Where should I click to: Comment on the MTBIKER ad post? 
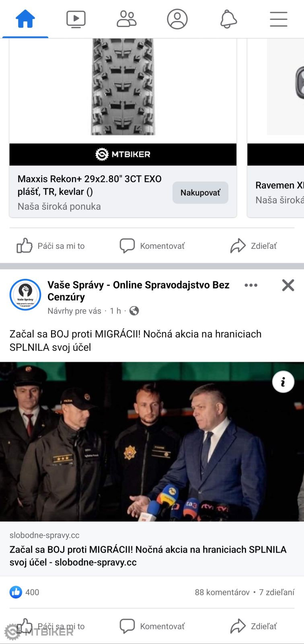point(152,246)
